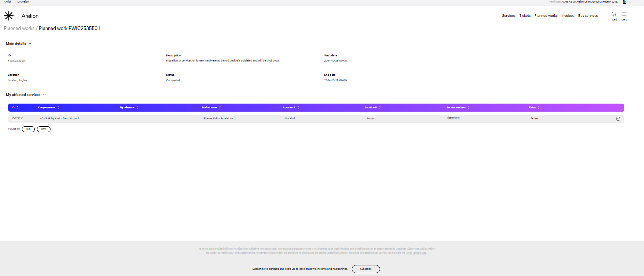Export table to CSV
Screen dimensions: 644x276
[44, 129]
